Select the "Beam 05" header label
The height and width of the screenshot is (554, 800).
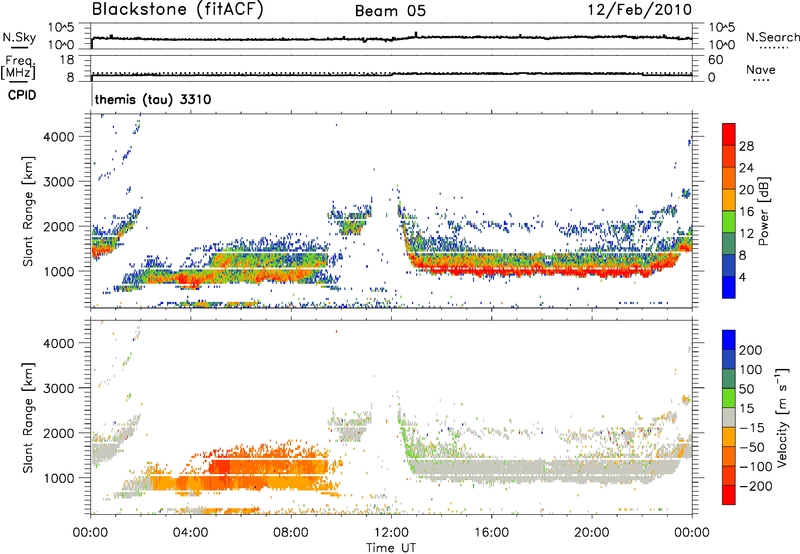390,11
